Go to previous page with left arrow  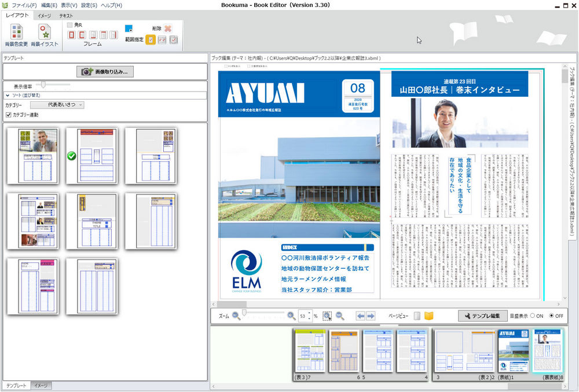point(360,316)
